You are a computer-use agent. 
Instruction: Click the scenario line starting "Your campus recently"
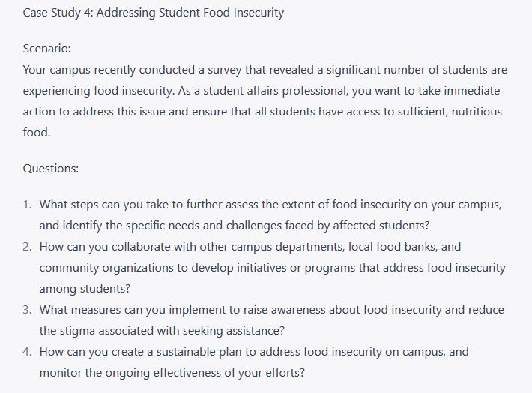tap(265, 69)
